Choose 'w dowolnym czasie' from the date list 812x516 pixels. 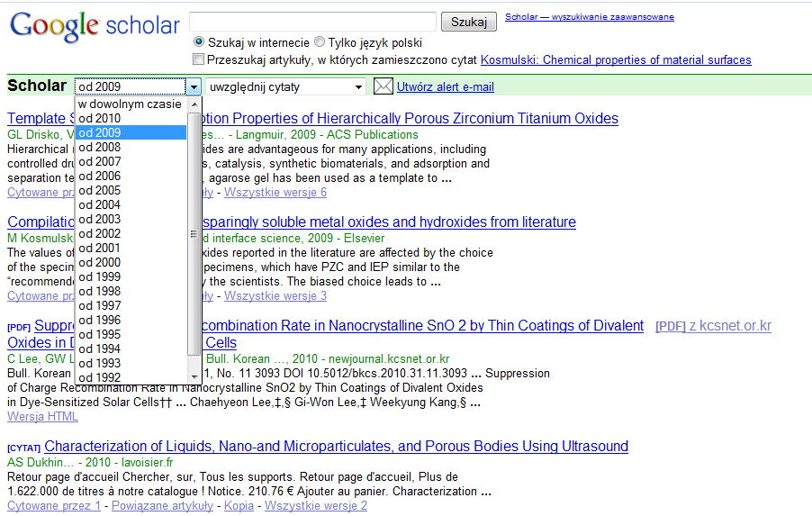(131, 104)
